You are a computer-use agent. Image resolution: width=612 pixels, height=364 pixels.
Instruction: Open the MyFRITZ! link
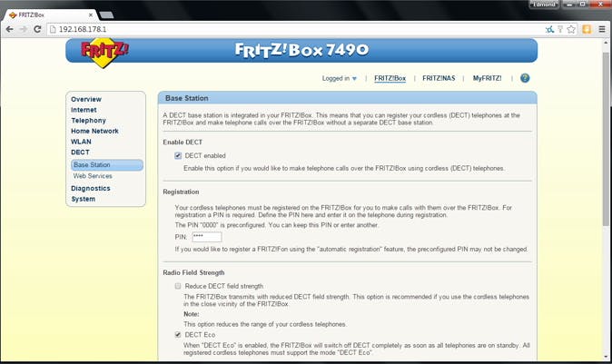coord(487,78)
